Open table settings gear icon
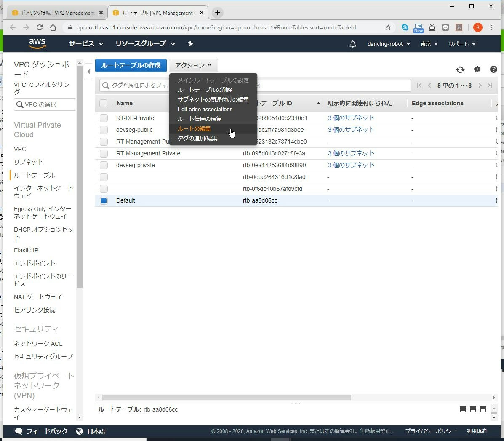This screenshot has width=504, height=441. [x=477, y=69]
